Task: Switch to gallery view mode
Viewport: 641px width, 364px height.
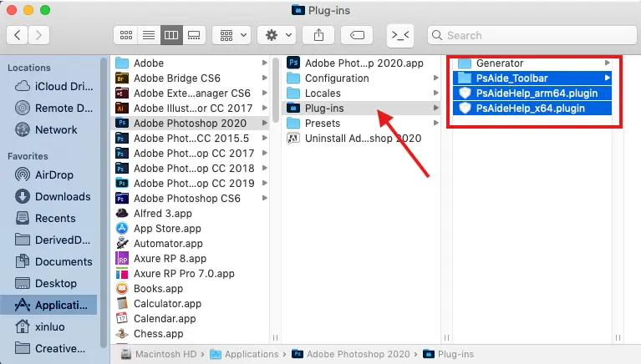Action: tap(194, 35)
